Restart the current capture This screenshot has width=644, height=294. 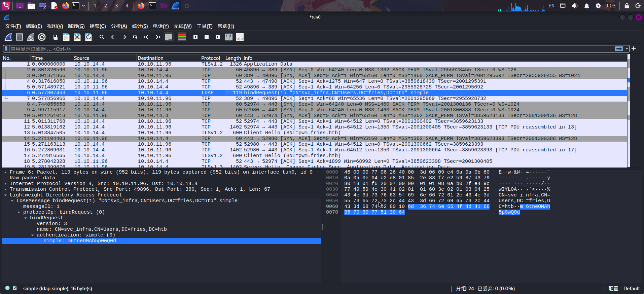pyautogui.click(x=31, y=37)
